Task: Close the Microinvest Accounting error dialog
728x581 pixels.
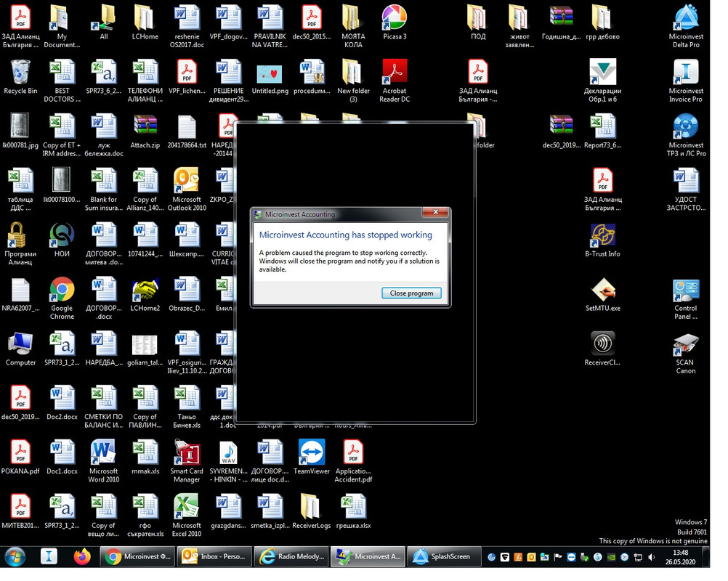Action: (x=435, y=212)
